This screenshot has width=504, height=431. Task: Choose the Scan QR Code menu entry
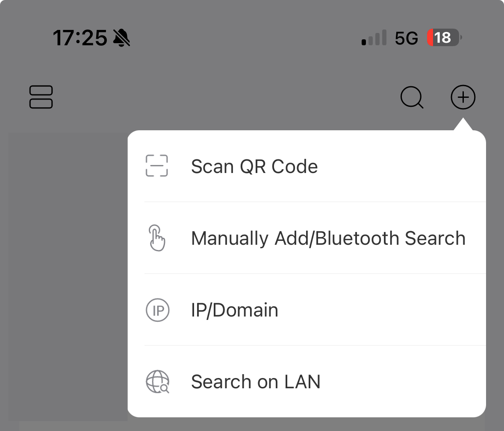307,166
